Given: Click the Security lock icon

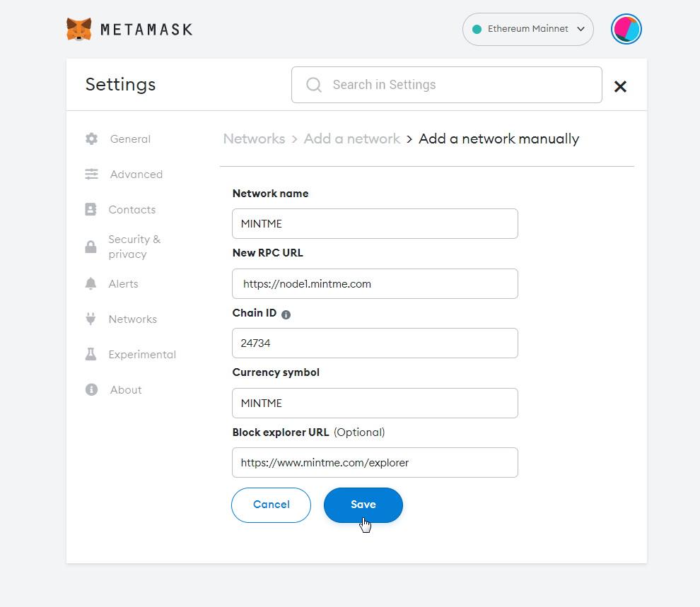Looking at the screenshot, I should pos(91,247).
